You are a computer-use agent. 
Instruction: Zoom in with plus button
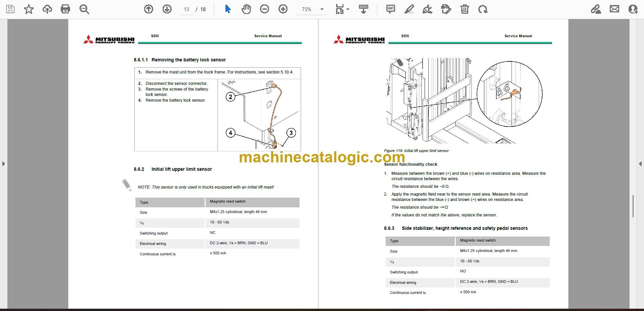click(283, 9)
